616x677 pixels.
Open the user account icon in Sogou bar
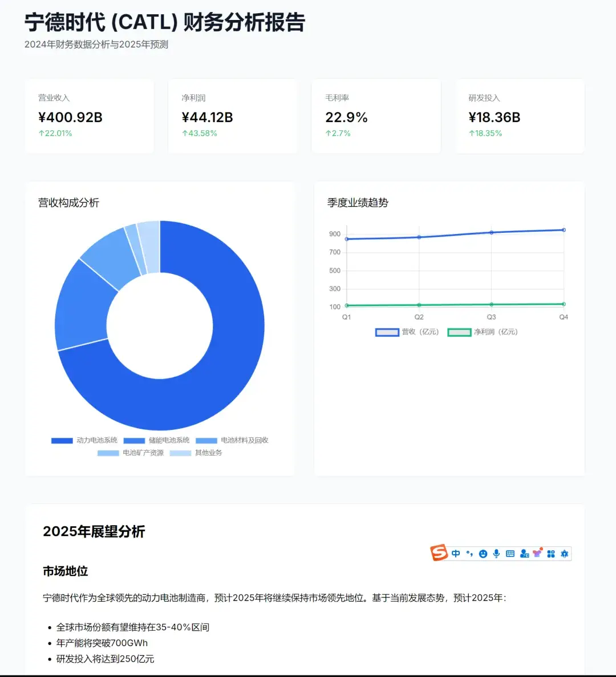(524, 554)
